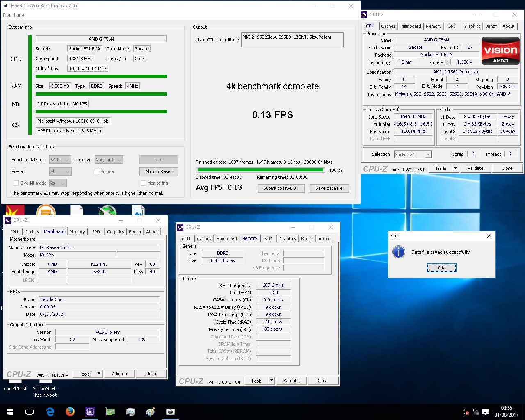This screenshot has height=420, width=525.
Task: Click the AMD Vision logo
Action: (x=500, y=51)
